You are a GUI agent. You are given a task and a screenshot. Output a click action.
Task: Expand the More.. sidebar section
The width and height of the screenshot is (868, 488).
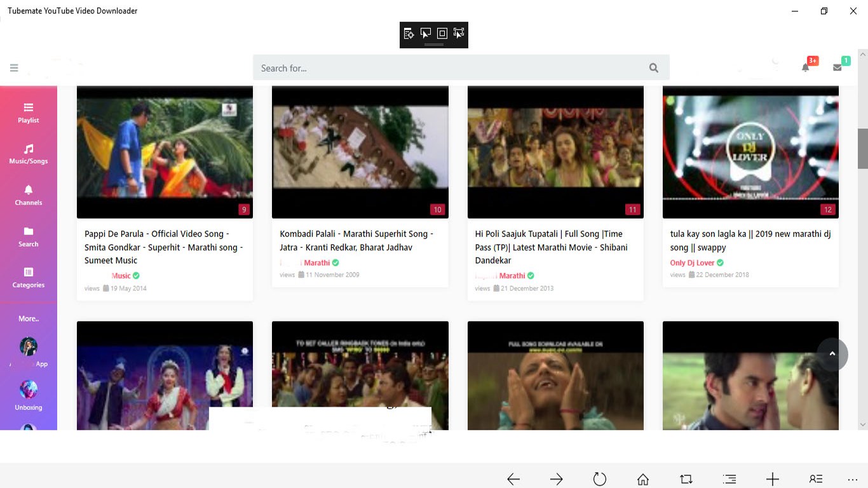pos(29,318)
